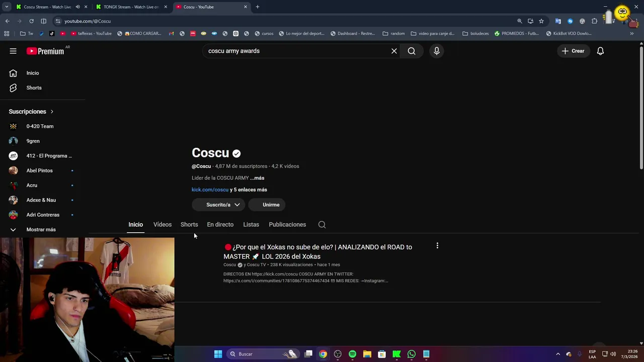Screen dimensions: 644x362
Task: Open the YouTube hamburger guide menu
Action: pyautogui.click(x=13, y=51)
